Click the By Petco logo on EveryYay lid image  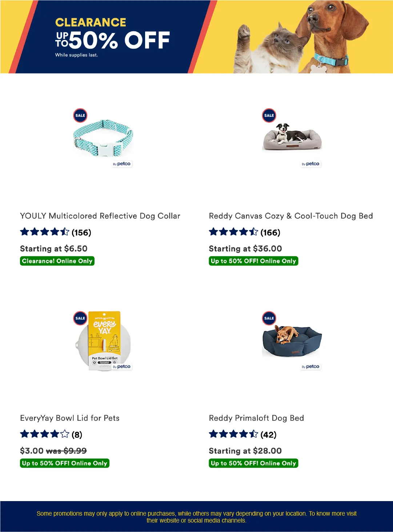[122, 367]
